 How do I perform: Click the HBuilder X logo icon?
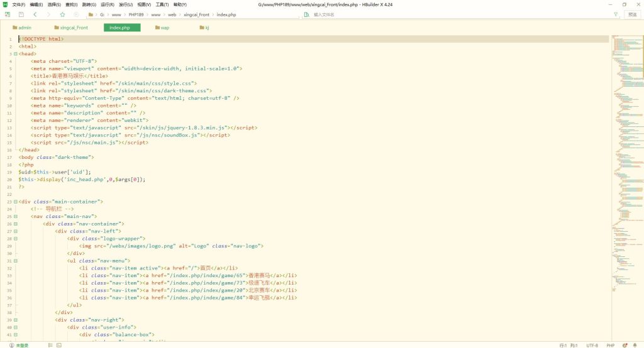pyautogui.click(x=5, y=4)
